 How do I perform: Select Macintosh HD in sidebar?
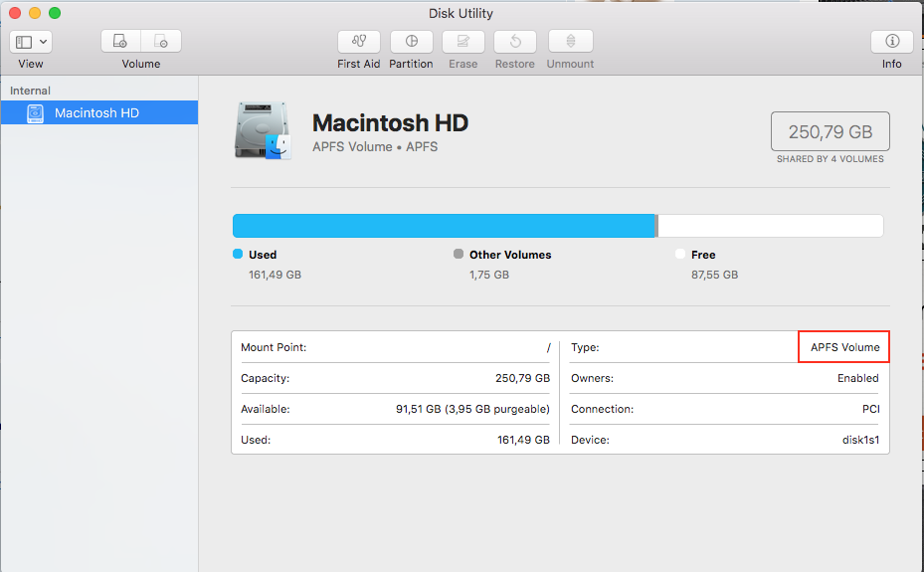(x=96, y=113)
